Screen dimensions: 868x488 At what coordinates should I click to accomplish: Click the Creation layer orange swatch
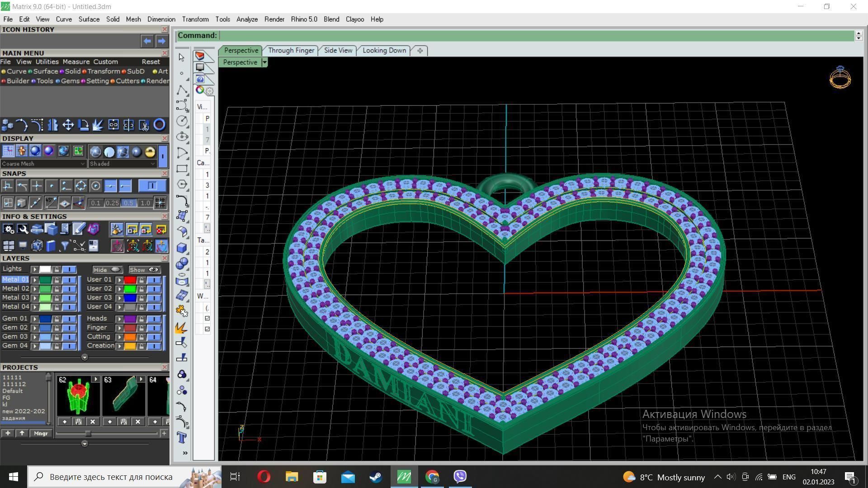[x=130, y=346]
